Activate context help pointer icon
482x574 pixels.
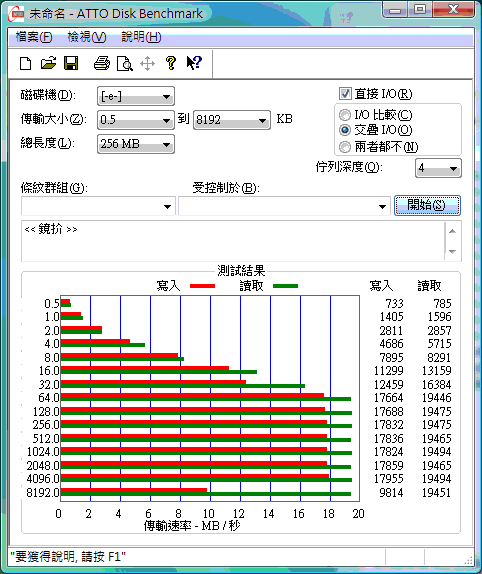point(194,63)
